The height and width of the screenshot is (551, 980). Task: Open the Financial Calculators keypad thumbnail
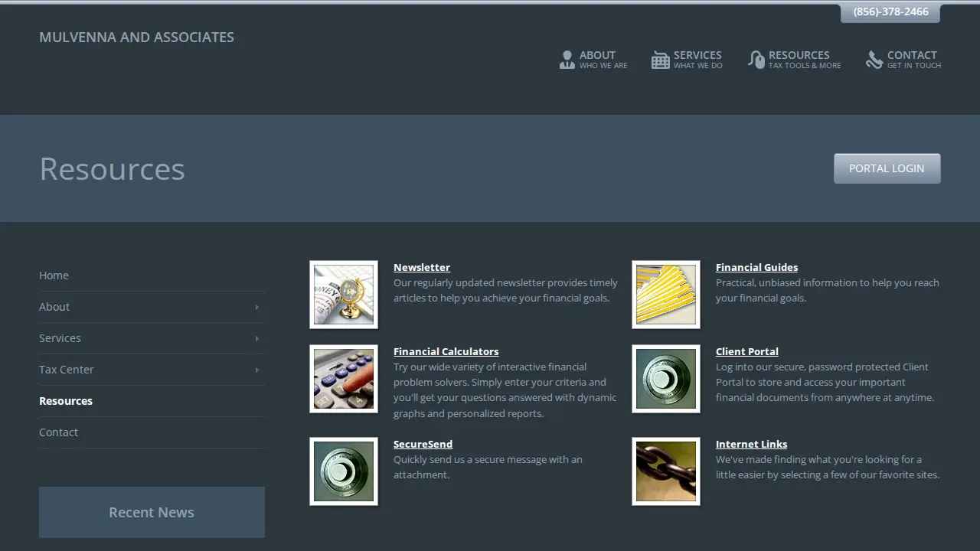point(344,379)
